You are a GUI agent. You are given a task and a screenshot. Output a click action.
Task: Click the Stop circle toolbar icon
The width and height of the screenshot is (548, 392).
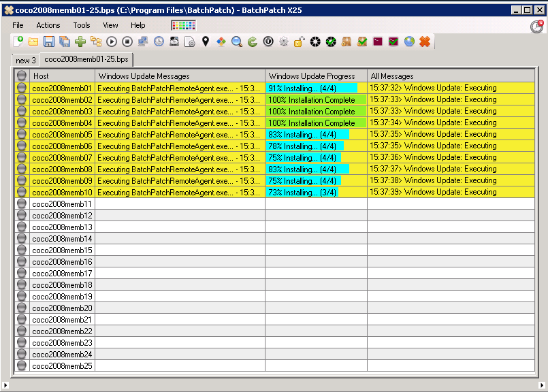pos(127,42)
